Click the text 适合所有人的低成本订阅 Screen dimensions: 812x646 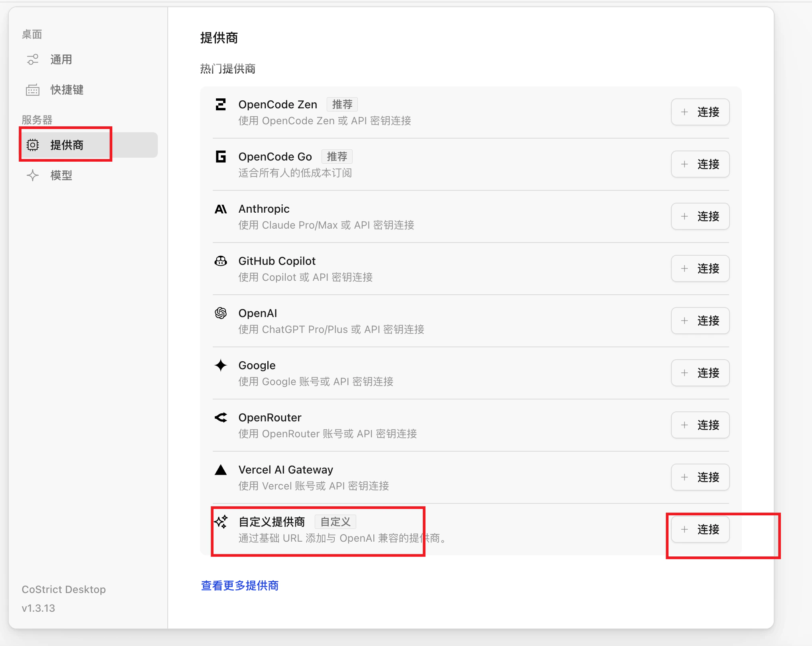295,173
